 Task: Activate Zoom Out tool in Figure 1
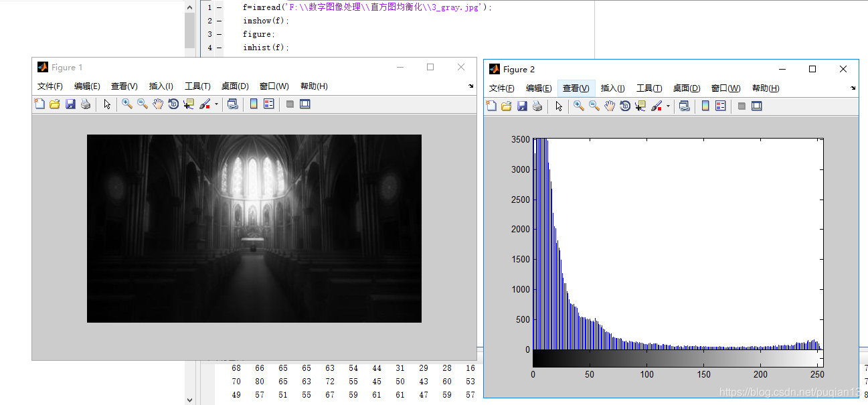pos(143,104)
